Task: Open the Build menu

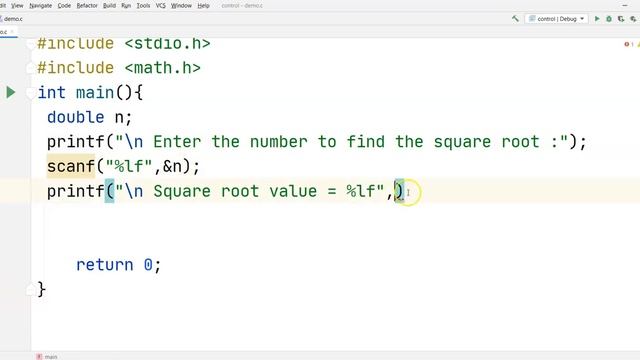Action: point(109,6)
